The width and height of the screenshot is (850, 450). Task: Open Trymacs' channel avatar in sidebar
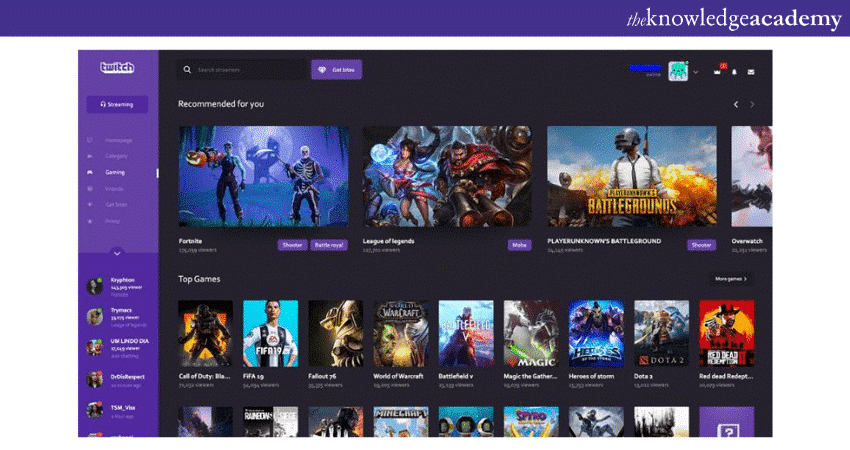click(x=94, y=316)
